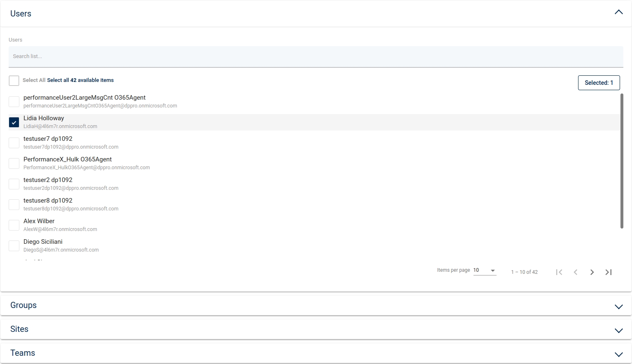Image resolution: width=632 pixels, height=364 pixels.
Task: Open the Items per page dropdown
Action: pos(485,271)
